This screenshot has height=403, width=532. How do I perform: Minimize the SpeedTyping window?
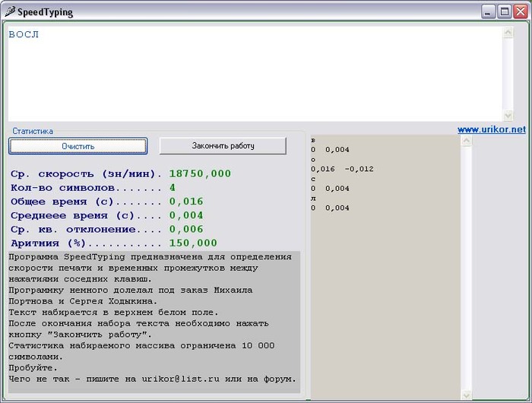pos(488,12)
